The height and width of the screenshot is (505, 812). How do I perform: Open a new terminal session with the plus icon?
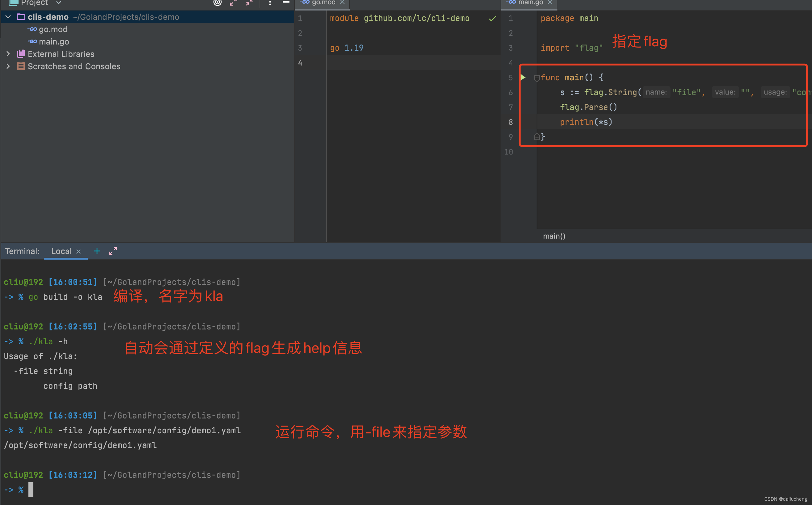pos(96,251)
